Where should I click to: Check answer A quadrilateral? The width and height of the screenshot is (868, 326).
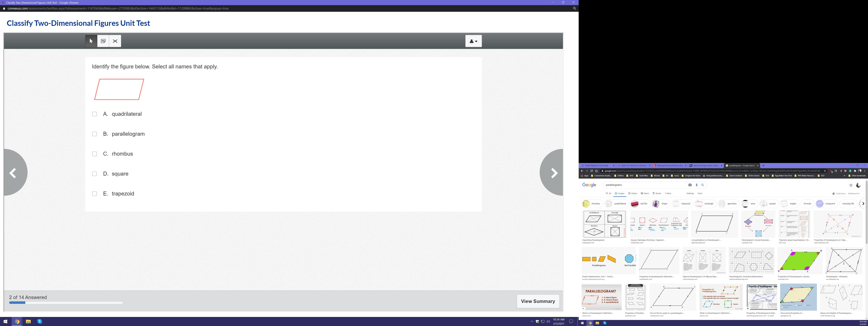coord(95,114)
